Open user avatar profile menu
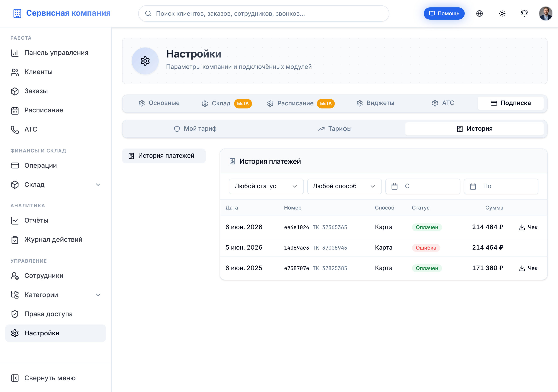The height and width of the screenshot is (392, 558). coord(546,14)
